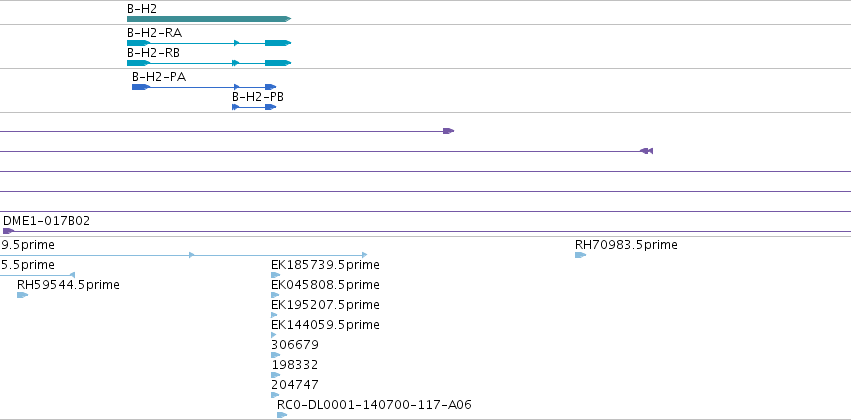Select the 198332 arrow glyph
Screen dimensions: 851x420
[x=276, y=376]
